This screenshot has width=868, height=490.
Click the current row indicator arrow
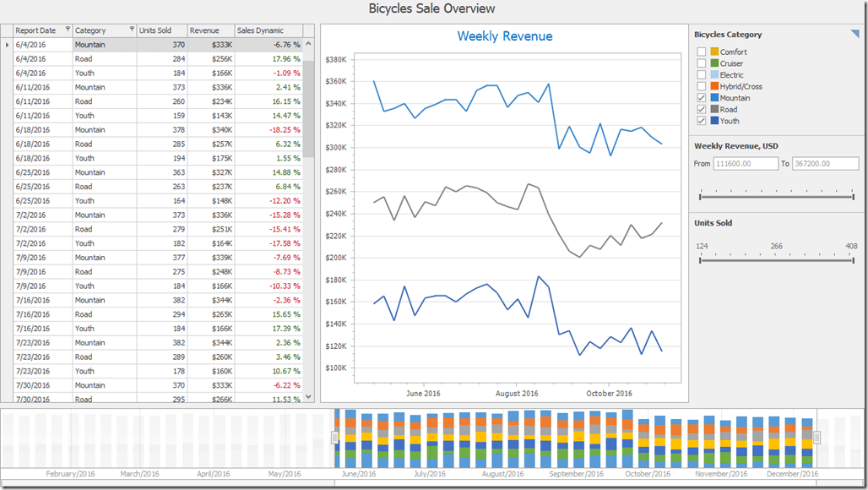coord(7,45)
